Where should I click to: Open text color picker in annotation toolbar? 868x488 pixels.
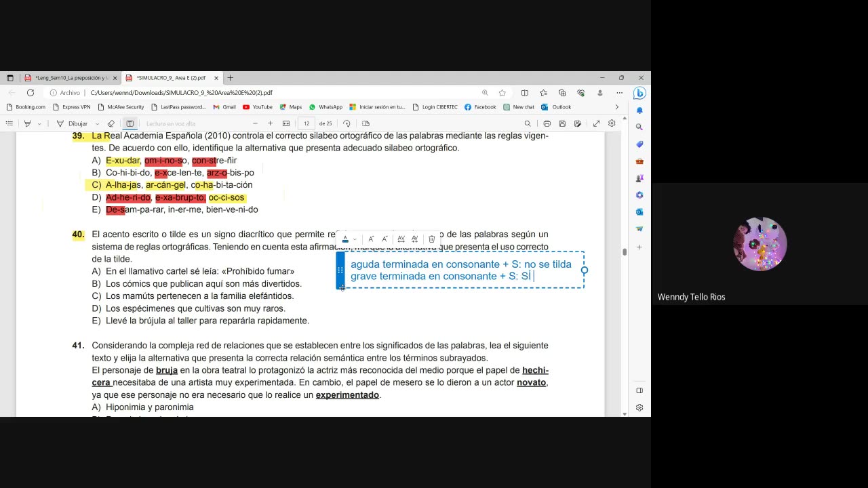[x=345, y=239]
